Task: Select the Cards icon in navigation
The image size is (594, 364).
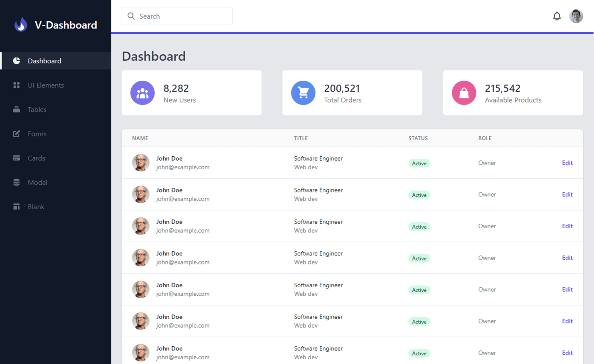Action: pyautogui.click(x=16, y=158)
